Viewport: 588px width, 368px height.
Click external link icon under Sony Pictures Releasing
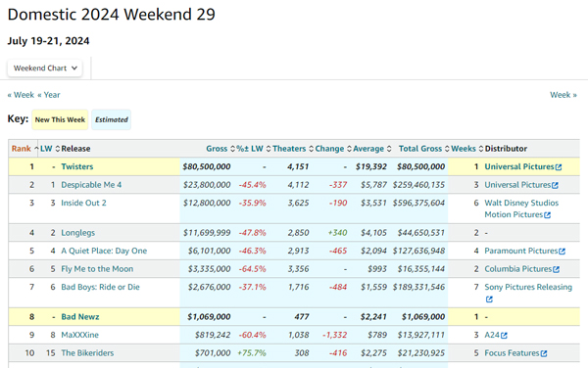489,299
